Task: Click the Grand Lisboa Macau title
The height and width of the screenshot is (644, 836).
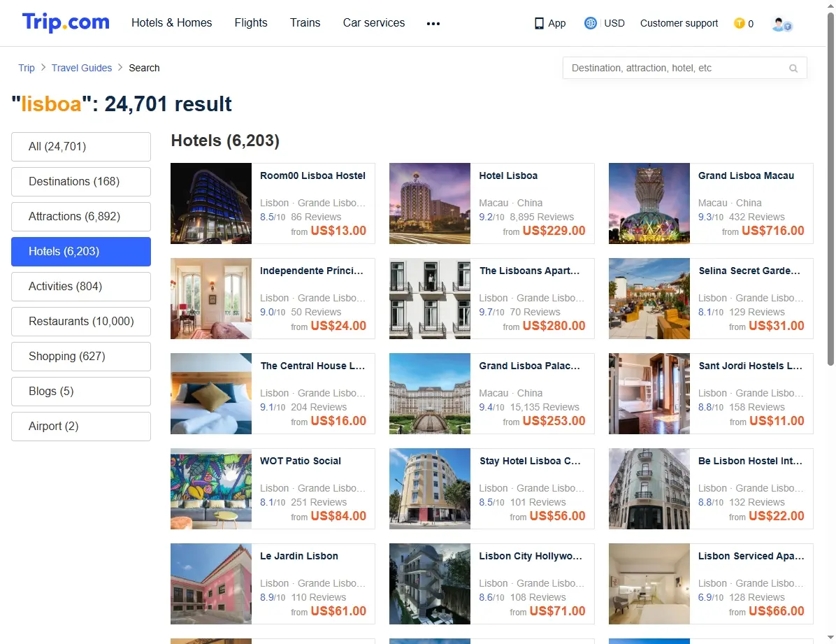Action: pos(746,176)
